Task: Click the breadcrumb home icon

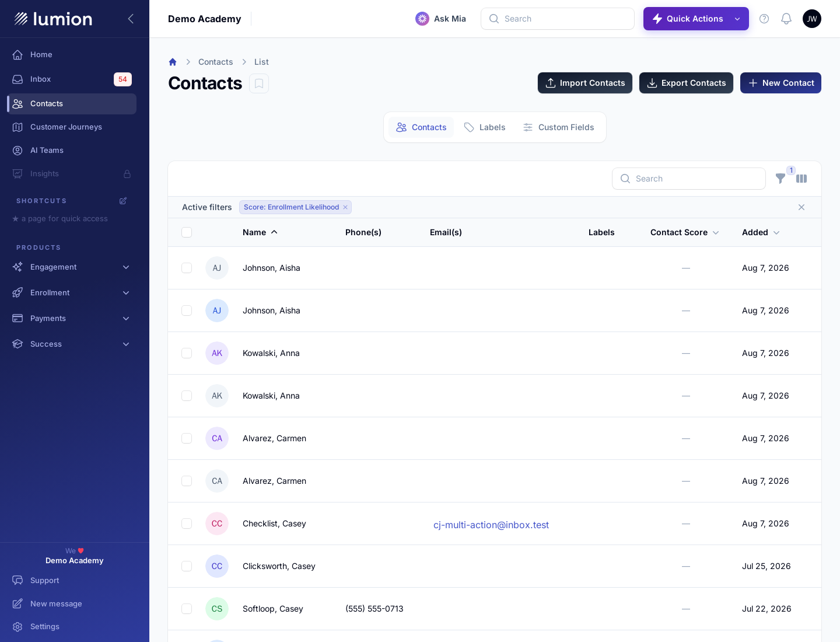Action: click(x=173, y=62)
